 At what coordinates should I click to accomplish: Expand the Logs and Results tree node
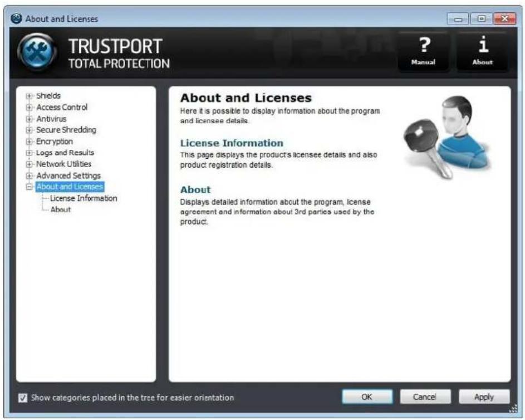(29, 153)
